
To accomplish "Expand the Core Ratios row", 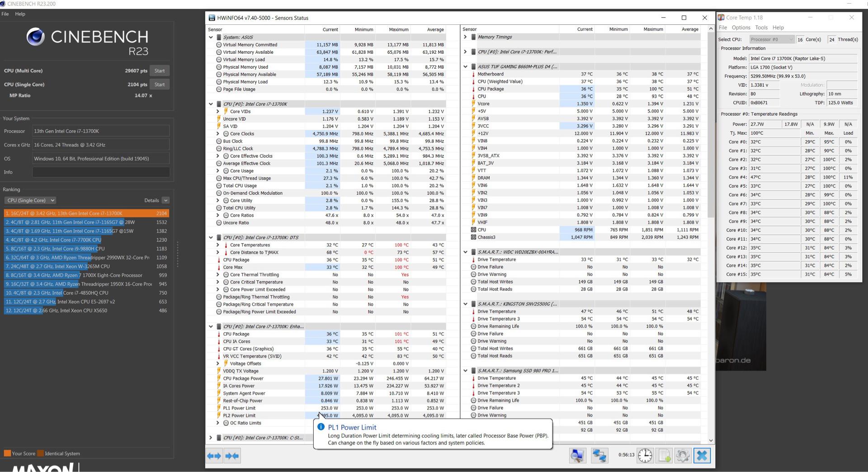I will [217, 215].
